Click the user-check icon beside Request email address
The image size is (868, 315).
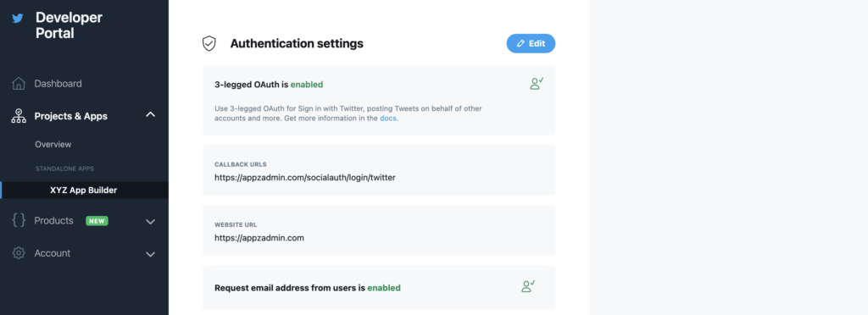528,286
